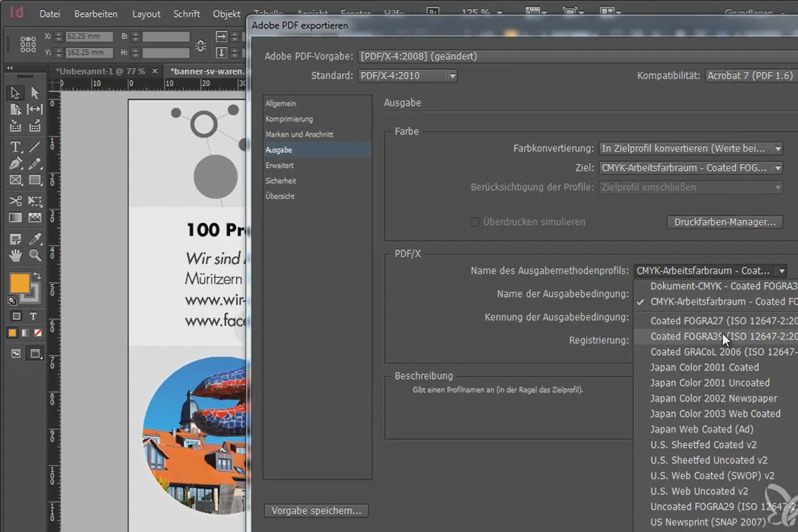Select the Gradient Feather tool
The height and width of the screenshot is (532, 798).
tap(35, 217)
